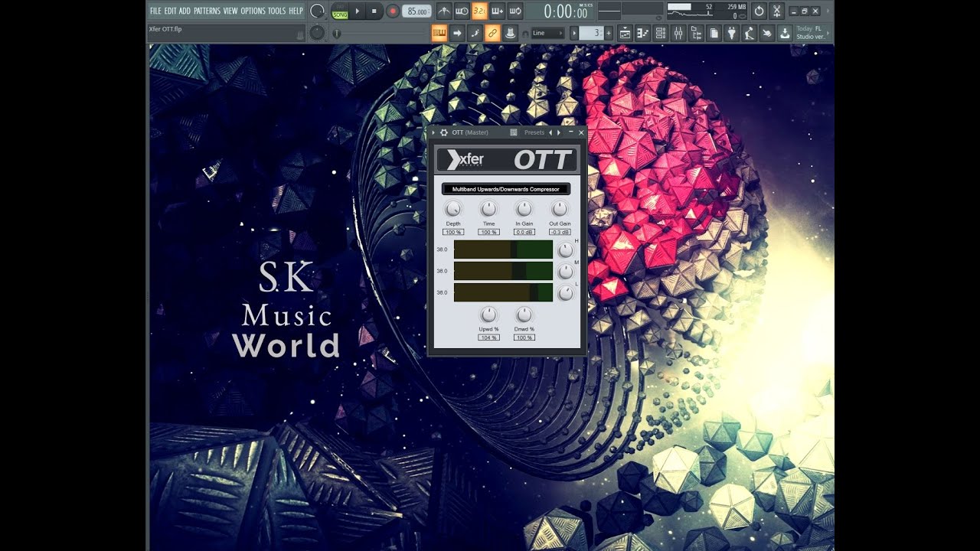Click the Depth knob in OTT
This screenshot has width=980, height=551.
(x=453, y=209)
